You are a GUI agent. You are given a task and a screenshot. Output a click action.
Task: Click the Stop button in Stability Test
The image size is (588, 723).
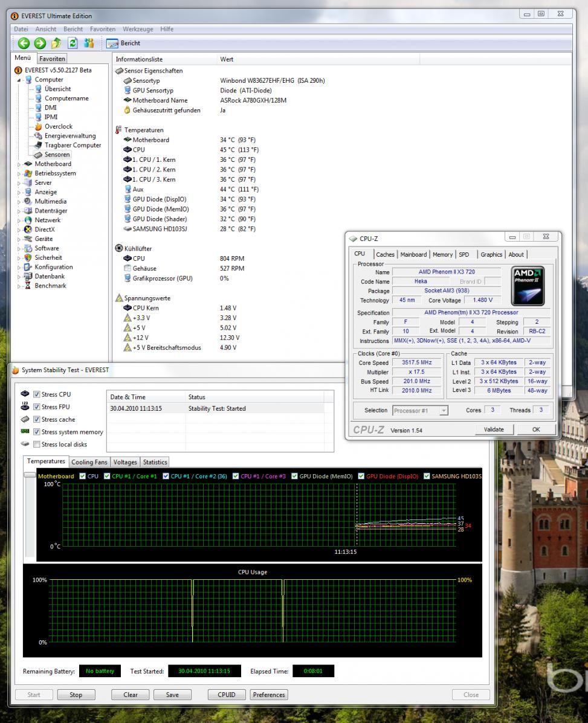pyautogui.click(x=76, y=695)
